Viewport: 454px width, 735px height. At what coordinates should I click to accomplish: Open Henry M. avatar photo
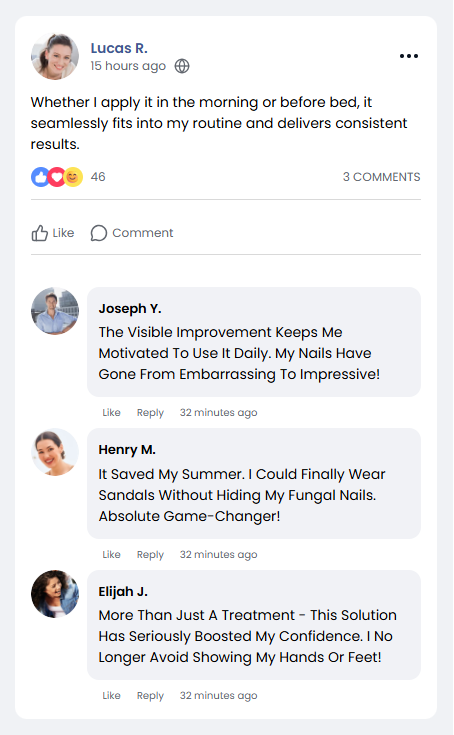(55, 452)
